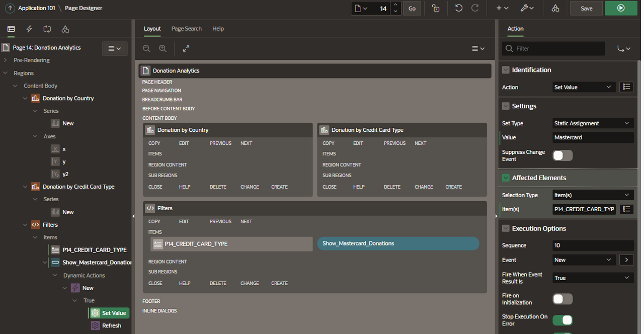This screenshot has width=644, height=334.
Task: Open the layout hamburger menu
Action: pos(478,48)
